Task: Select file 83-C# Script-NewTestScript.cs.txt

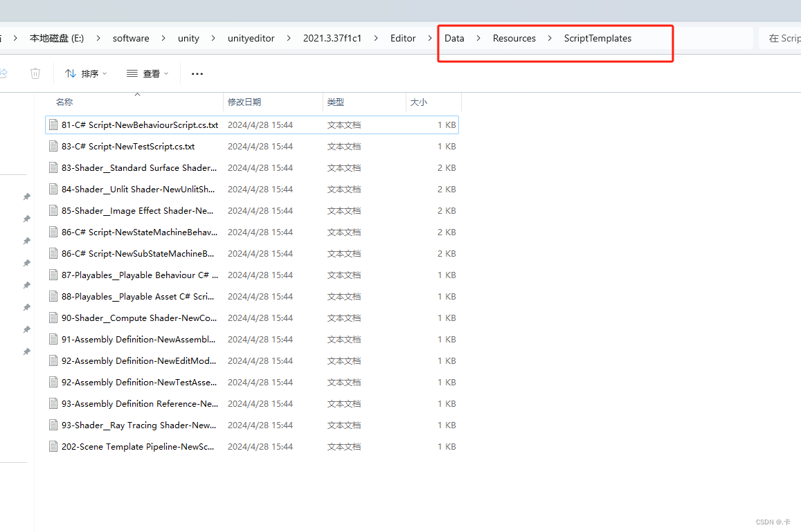Action: click(252, 147)
